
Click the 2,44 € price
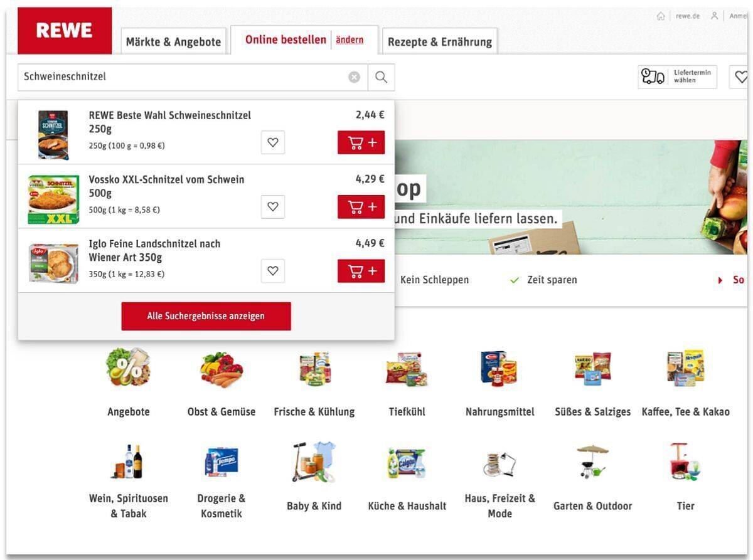click(x=370, y=115)
